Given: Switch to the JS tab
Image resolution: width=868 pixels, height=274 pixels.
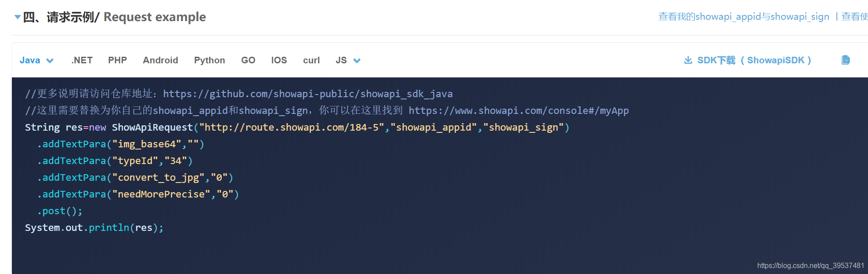Looking at the screenshot, I should pos(341,60).
